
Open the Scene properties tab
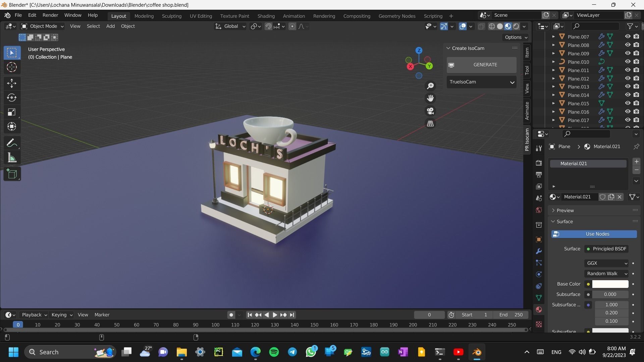(x=539, y=198)
